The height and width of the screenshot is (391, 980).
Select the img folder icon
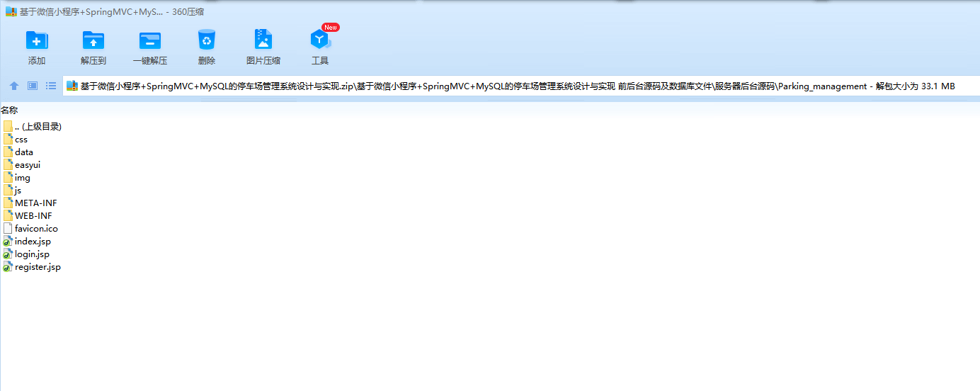tap(8, 177)
